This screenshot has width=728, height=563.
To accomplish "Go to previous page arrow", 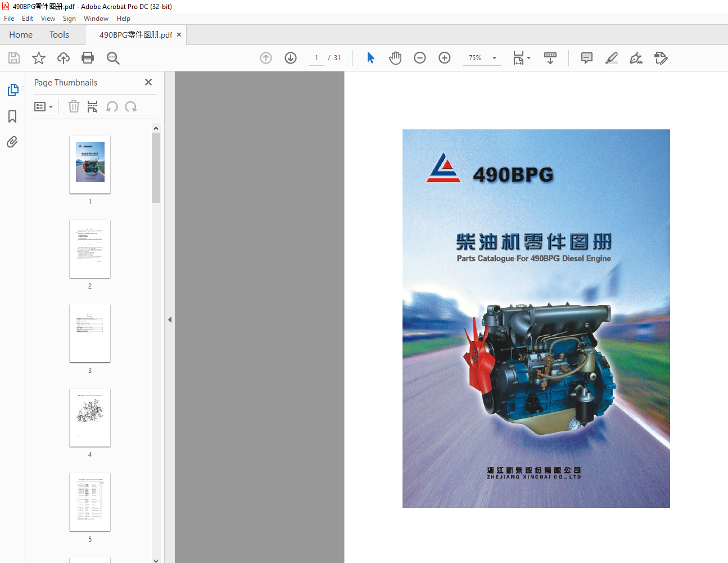I will tap(266, 58).
